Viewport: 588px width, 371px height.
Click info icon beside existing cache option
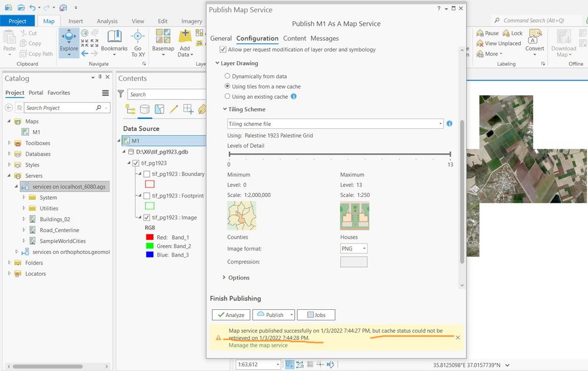[x=294, y=96]
